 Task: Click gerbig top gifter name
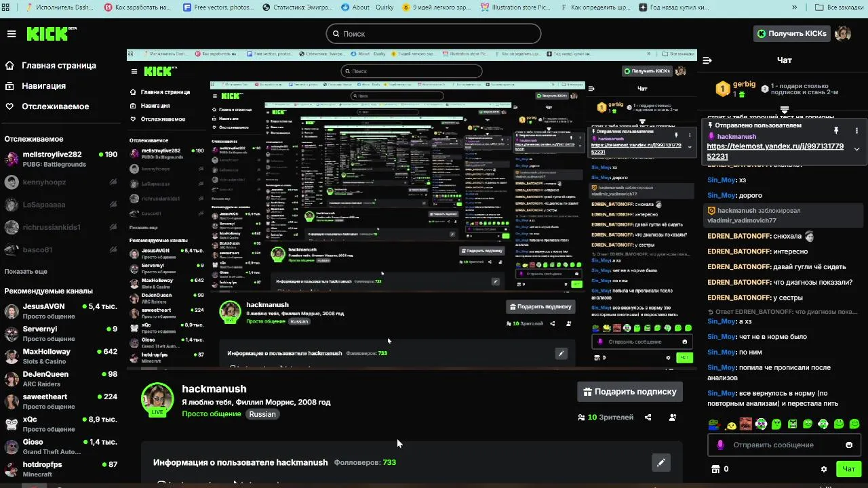click(x=744, y=84)
